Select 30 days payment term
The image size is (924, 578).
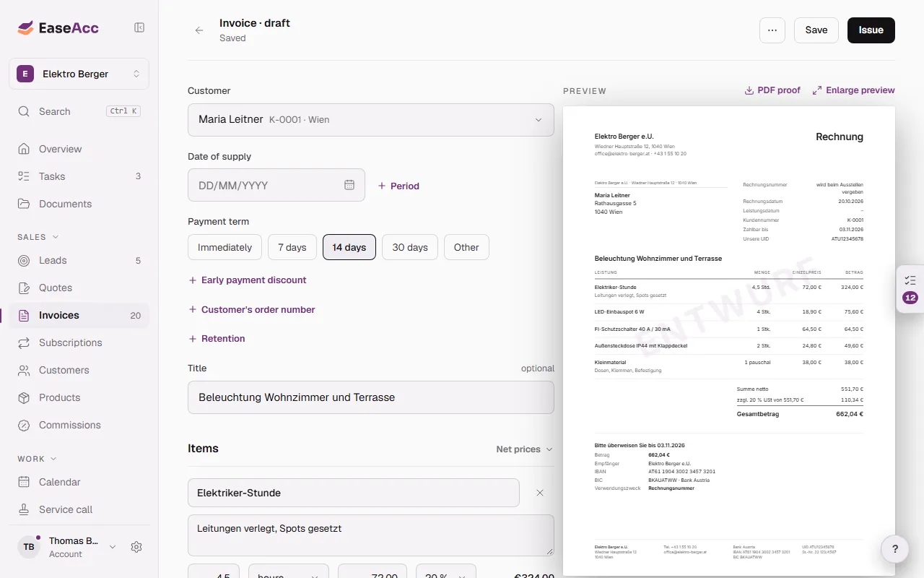410,247
